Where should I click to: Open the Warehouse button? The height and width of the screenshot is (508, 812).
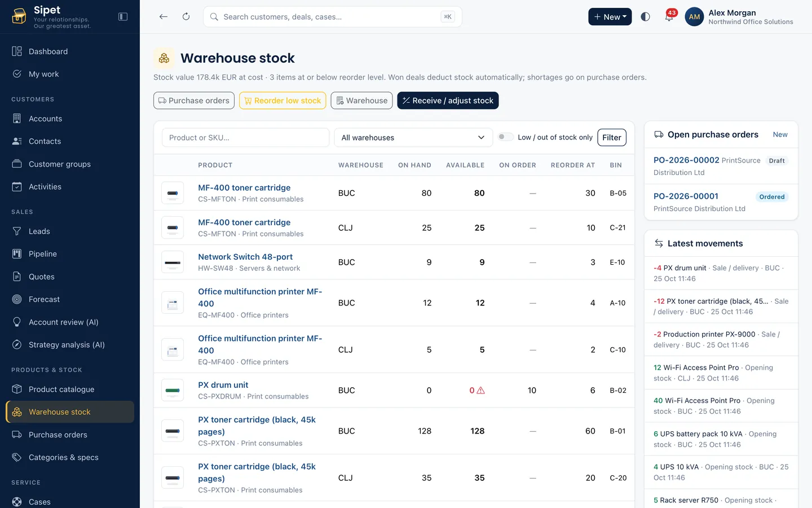pyautogui.click(x=361, y=100)
